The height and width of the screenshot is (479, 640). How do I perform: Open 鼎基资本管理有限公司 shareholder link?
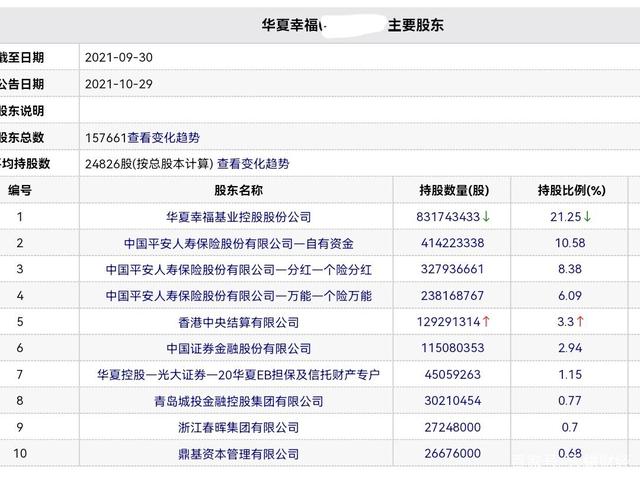(238, 453)
